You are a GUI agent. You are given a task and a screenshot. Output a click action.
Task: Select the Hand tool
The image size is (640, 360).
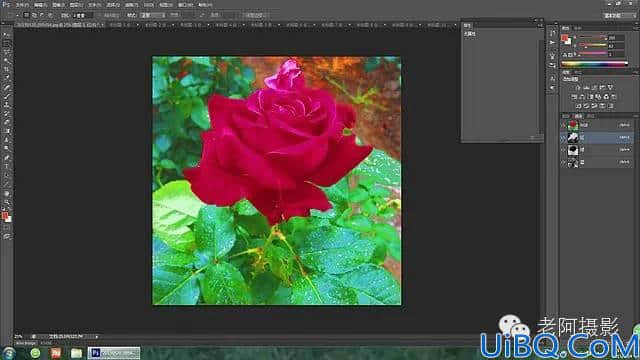click(x=7, y=193)
